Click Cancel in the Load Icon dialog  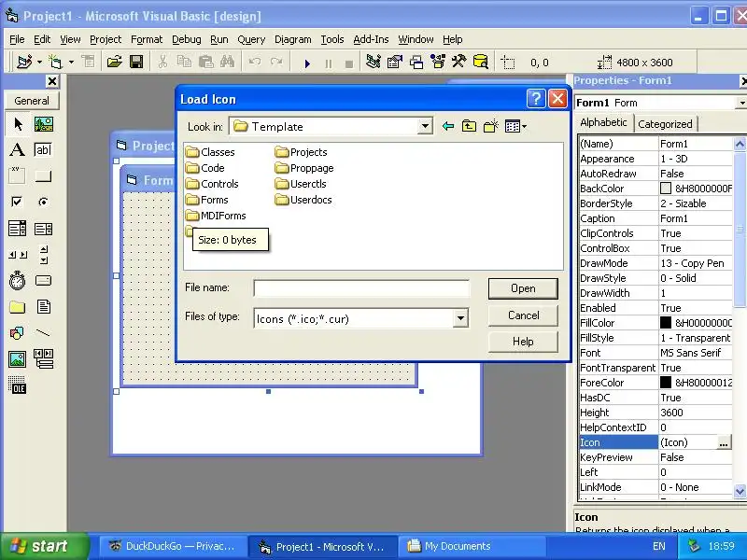[x=523, y=315]
